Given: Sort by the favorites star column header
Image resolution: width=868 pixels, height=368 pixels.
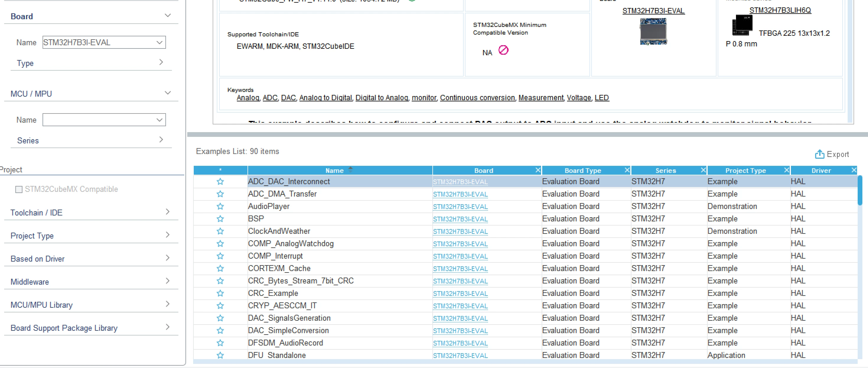Looking at the screenshot, I should 220,170.
